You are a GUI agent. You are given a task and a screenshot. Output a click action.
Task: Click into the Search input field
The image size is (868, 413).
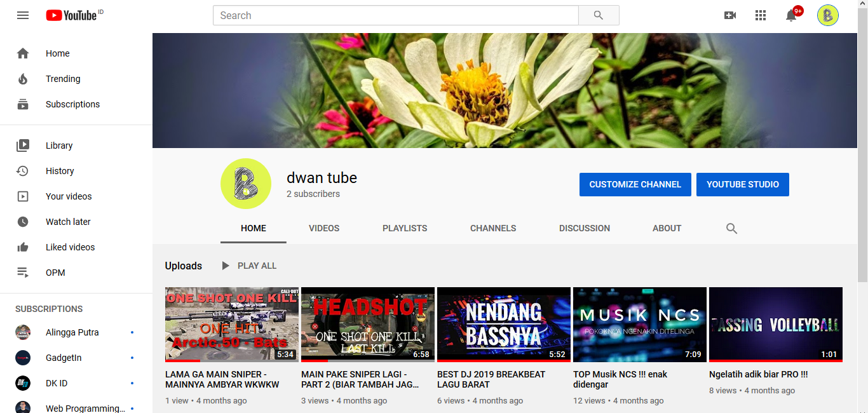pyautogui.click(x=395, y=15)
